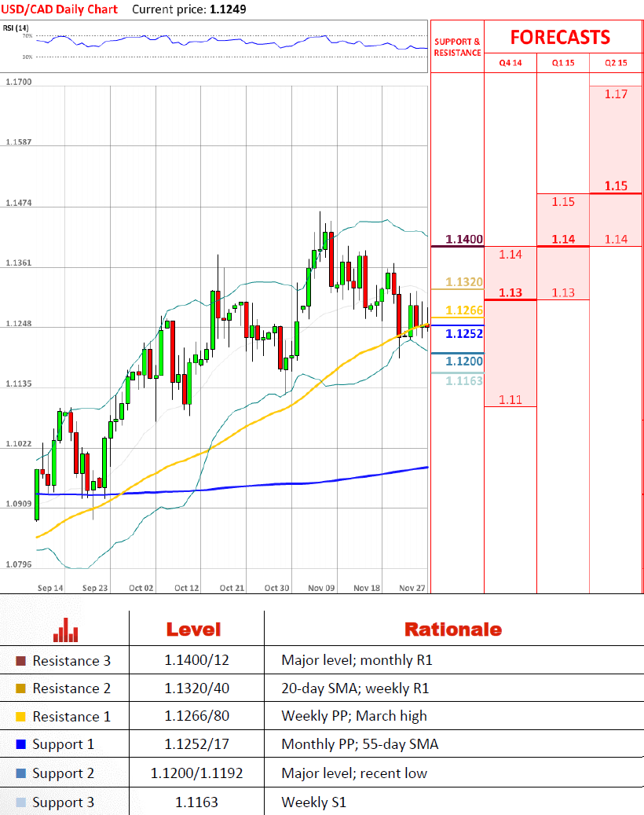
Task: Select the Resistance 3 dark red swatch
Action: [20, 661]
